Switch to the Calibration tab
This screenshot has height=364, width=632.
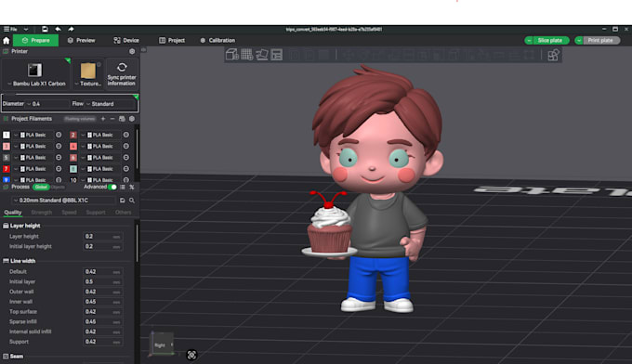pyautogui.click(x=217, y=40)
